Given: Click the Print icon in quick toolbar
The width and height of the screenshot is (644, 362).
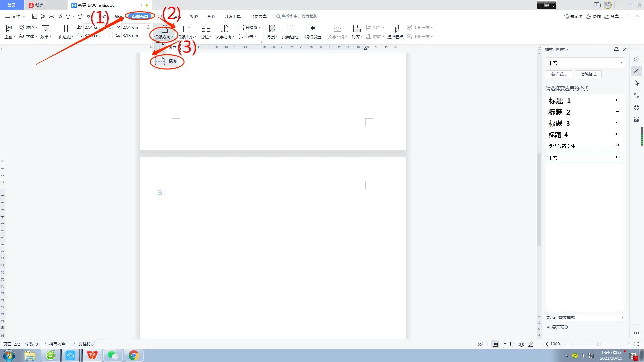Looking at the screenshot, I should coord(51,16).
